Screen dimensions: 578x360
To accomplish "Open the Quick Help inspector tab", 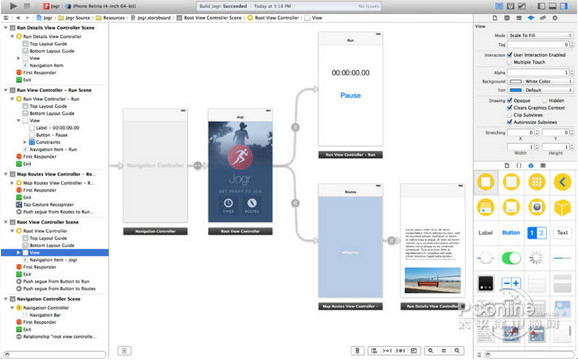I will click(x=507, y=18).
